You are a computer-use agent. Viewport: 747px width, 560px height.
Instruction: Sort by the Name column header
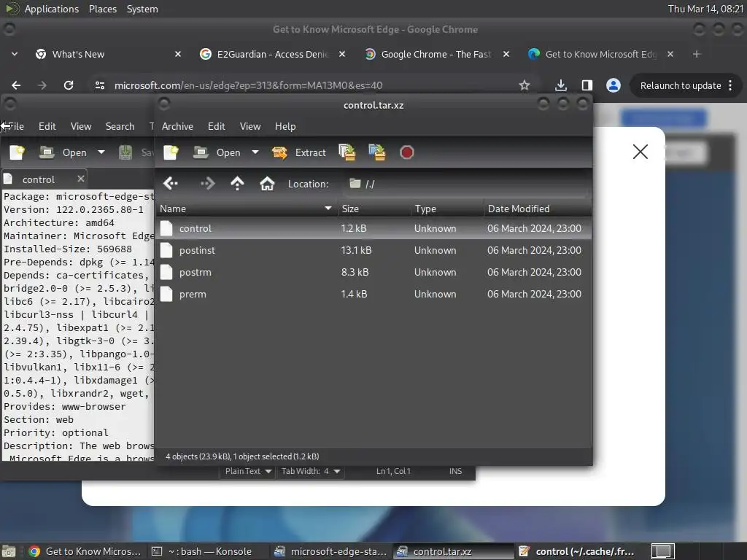[x=247, y=209]
